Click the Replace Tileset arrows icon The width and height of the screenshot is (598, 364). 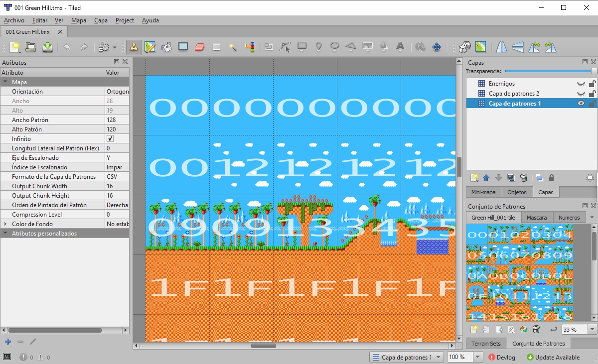tap(523, 329)
